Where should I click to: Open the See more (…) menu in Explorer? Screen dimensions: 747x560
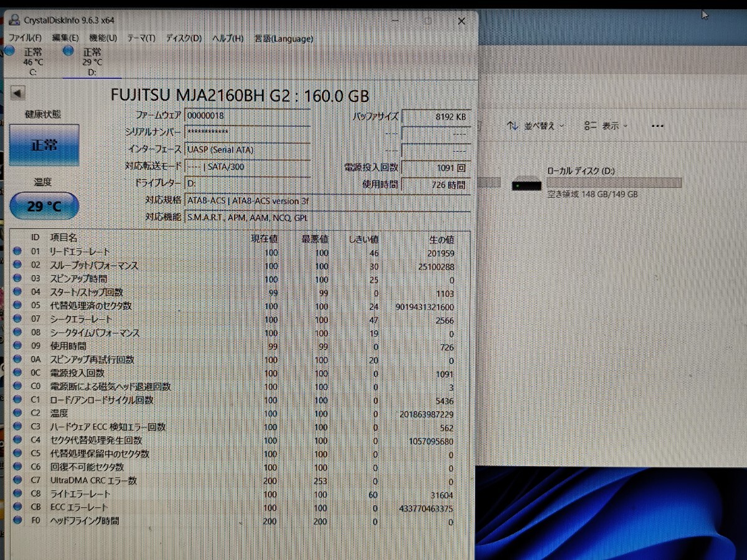point(657,126)
